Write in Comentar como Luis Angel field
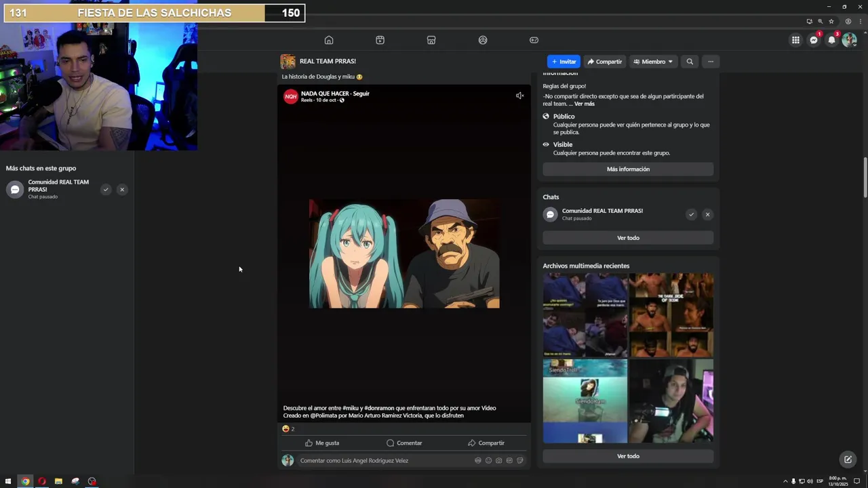 [x=412, y=460]
